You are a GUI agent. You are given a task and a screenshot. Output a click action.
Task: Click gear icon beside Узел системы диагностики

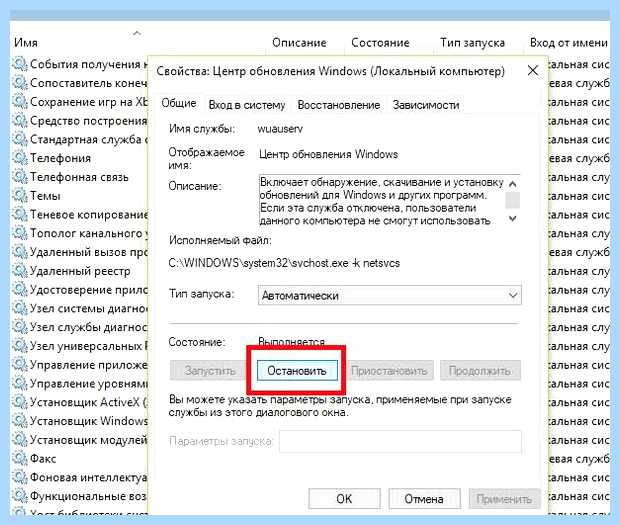(x=20, y=308)
